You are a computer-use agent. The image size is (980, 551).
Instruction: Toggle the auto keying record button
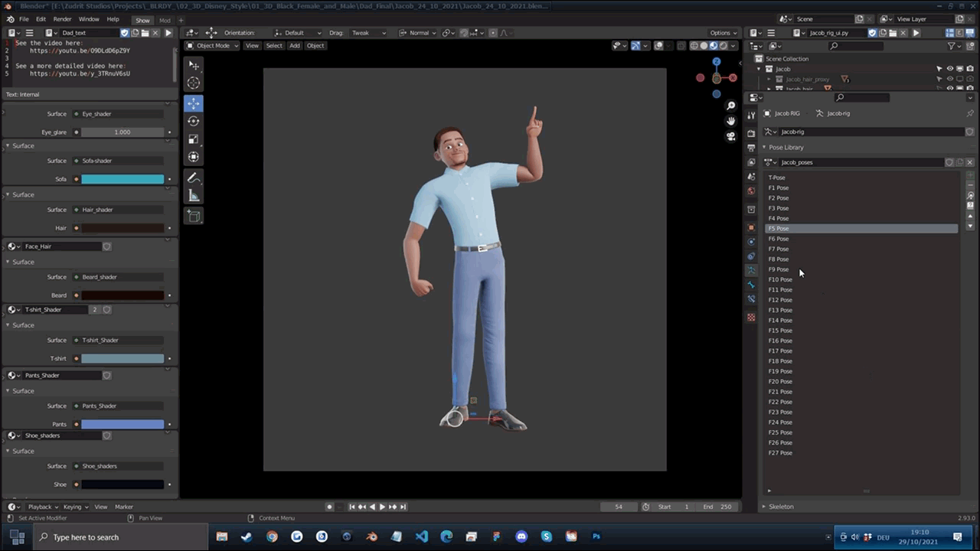[x=329, y=507]
